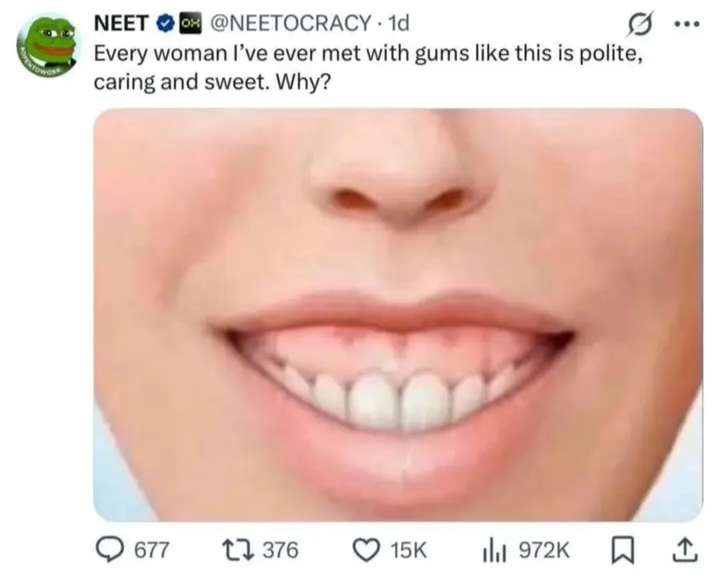Click the reply speech bubble icon
This screenshot has width=720, height=580.
tap(109, 550)
